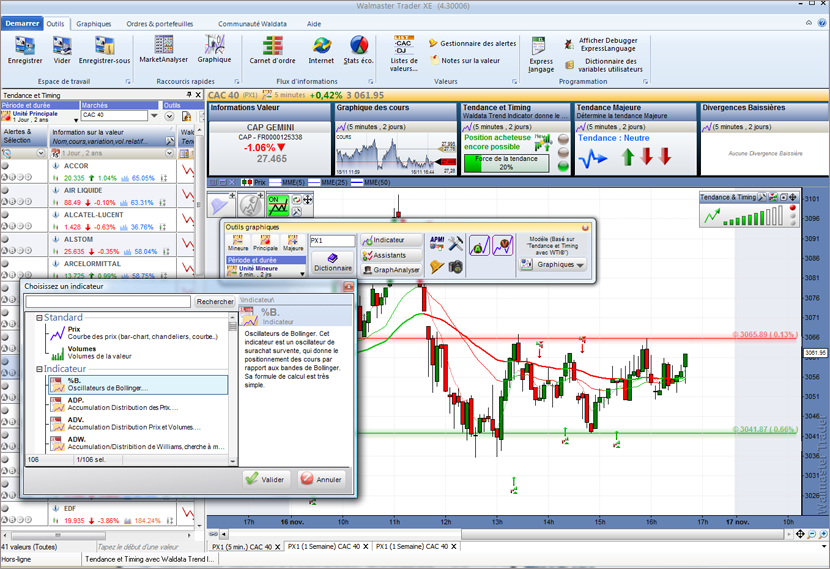Viewport: 830px width, 569px height.
Task: Click the Rechercher button
Action: 215,302
